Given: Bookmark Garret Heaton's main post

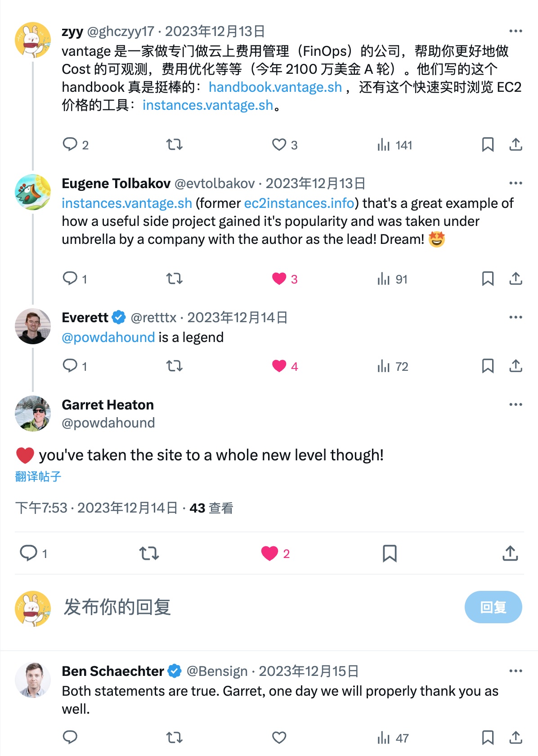Looking at the screenshot, I should tap(390, 553).
